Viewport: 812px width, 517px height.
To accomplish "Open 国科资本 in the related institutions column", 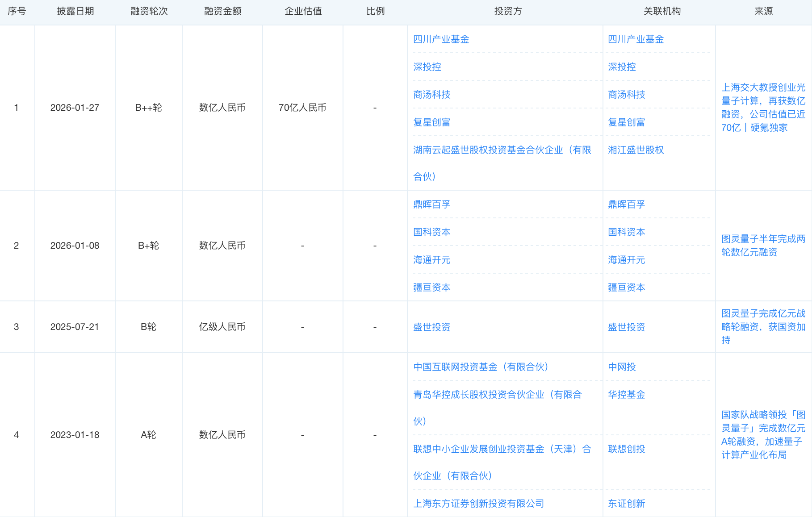I will (626, 232).
